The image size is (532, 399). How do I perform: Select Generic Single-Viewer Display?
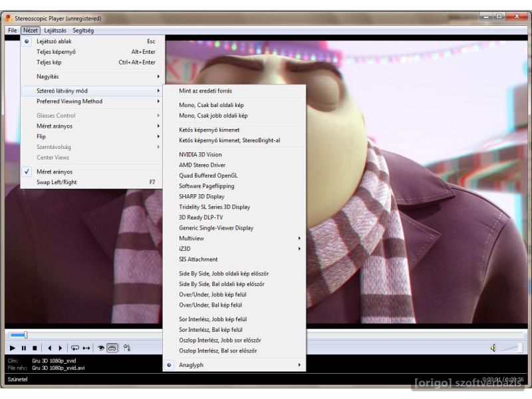point(234,228)
